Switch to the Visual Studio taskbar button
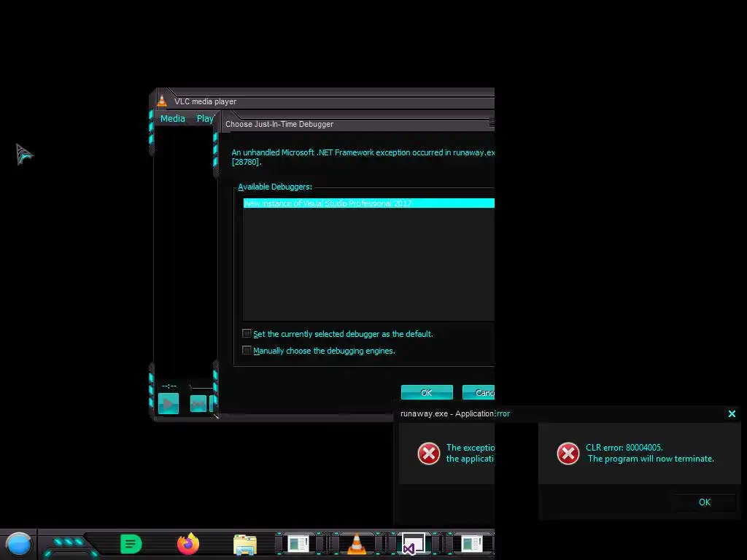The image size is (747, 560). tap(413, 544)
